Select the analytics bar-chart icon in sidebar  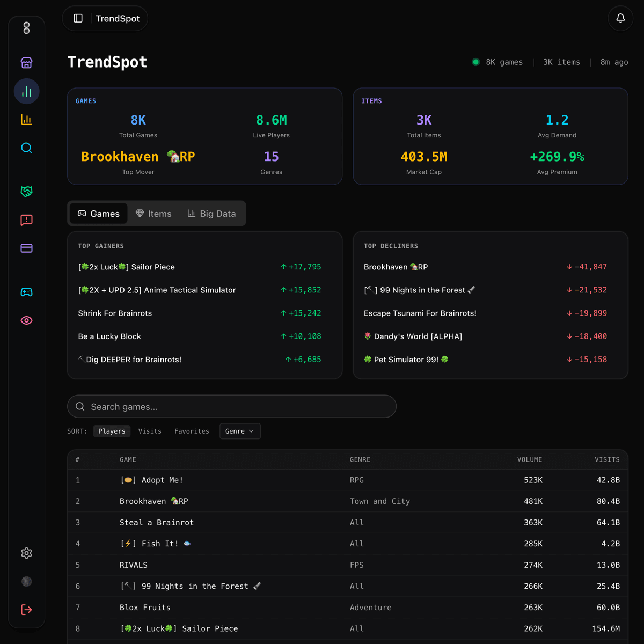click(x=26, y=91)
